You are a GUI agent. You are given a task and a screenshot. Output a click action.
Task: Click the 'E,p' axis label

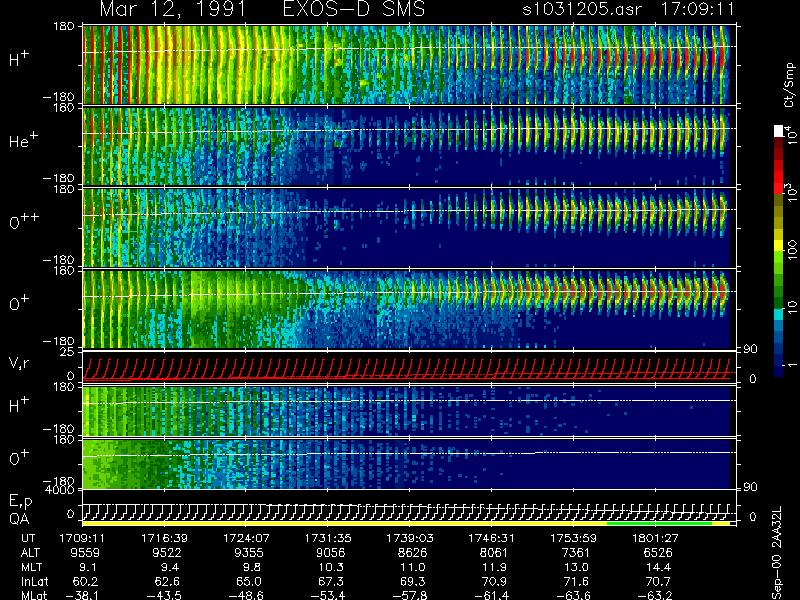pos(20,502)
